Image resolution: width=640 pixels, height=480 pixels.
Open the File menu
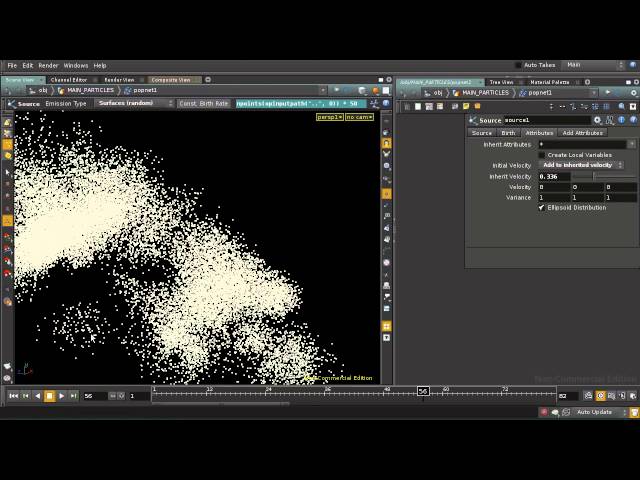(12, 65)
